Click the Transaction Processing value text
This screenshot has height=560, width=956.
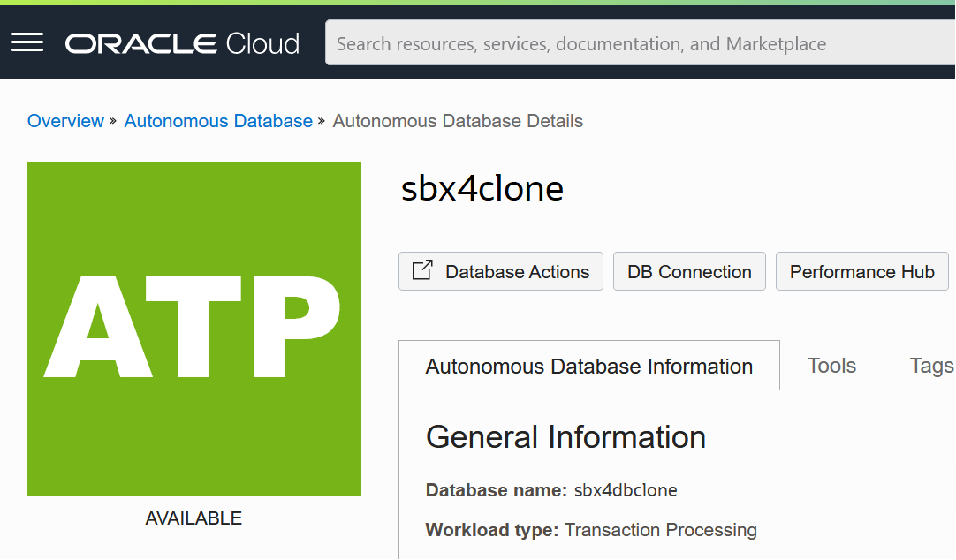tap(661, 530)
